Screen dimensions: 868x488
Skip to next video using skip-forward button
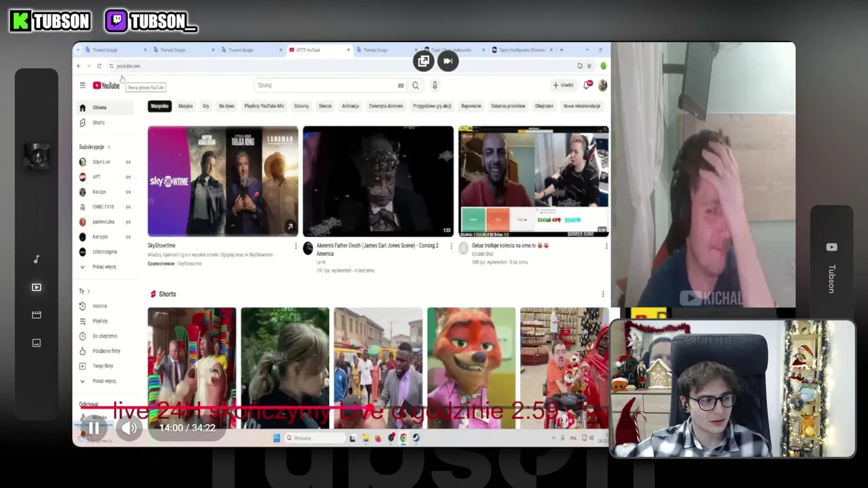click(x=448, y=61)
